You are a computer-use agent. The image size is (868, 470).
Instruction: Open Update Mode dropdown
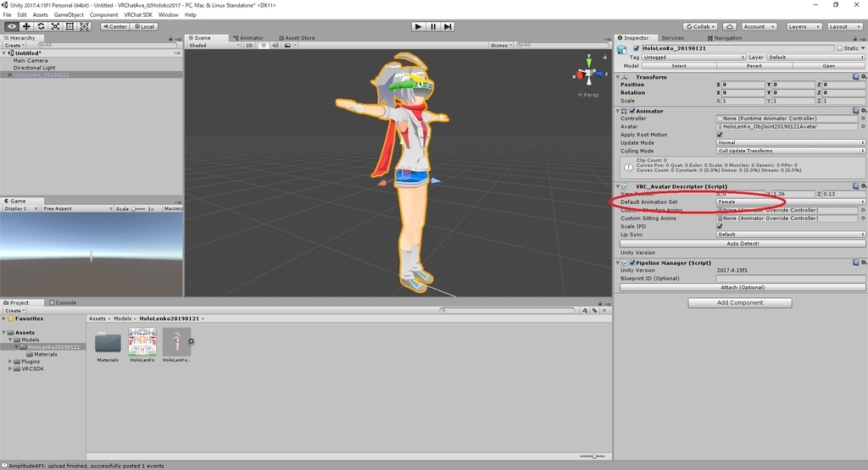pos(791,142)
